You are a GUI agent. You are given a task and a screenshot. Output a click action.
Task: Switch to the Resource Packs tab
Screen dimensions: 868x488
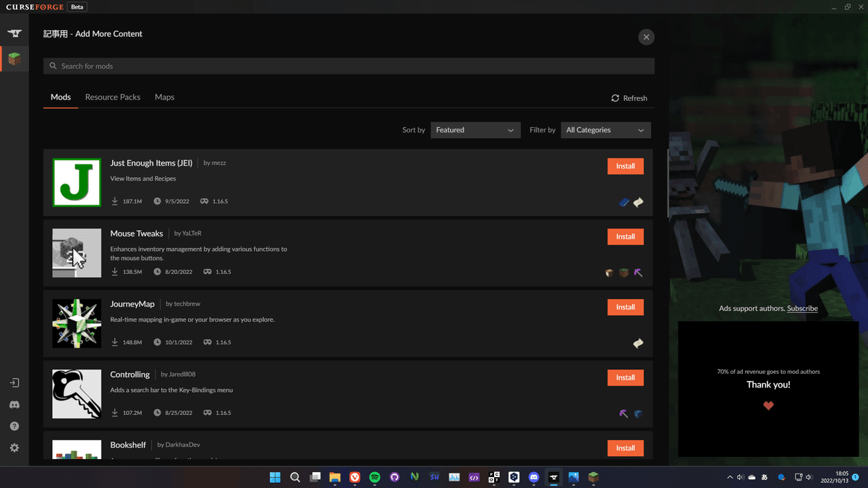click(x=112, y=97)
